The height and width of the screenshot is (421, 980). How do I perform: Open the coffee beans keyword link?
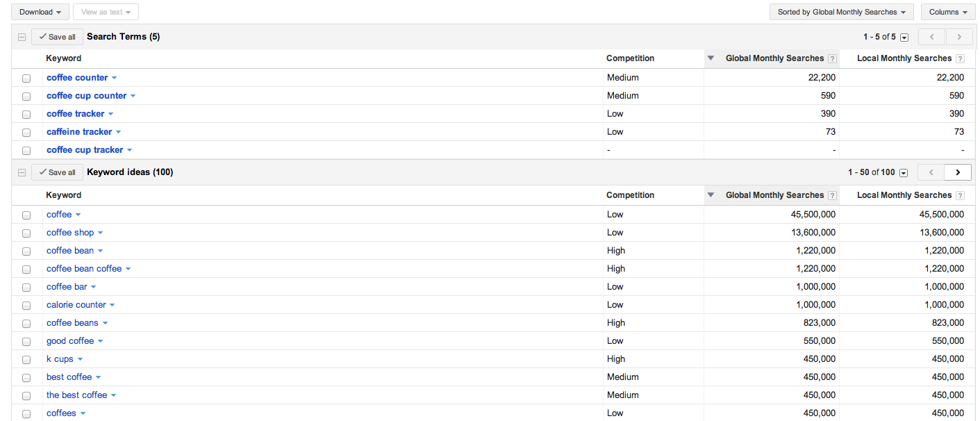coord(72,323)
